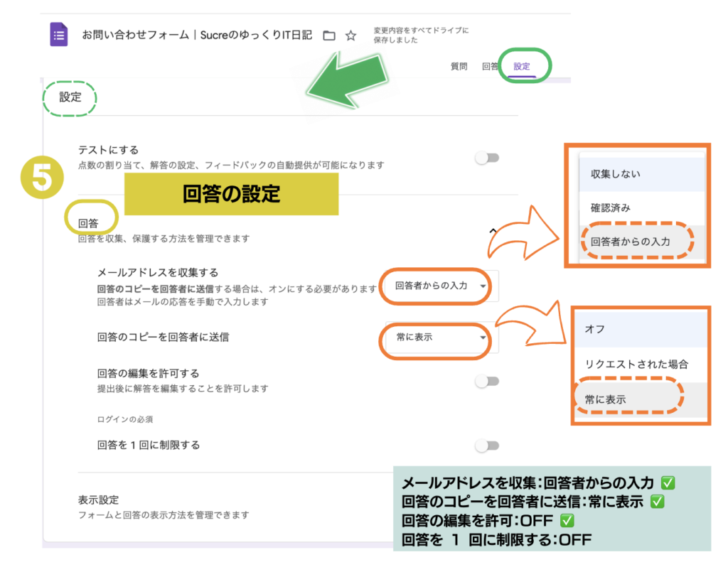728x572 pixels.
Task: Switch to the 回答 tab
Action: [490, 66]
